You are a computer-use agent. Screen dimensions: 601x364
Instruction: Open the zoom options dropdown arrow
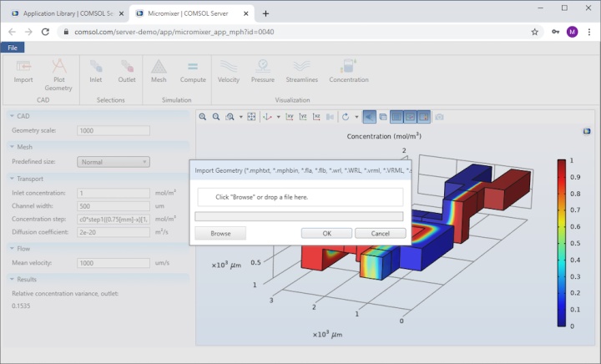[x=240, y=117]
